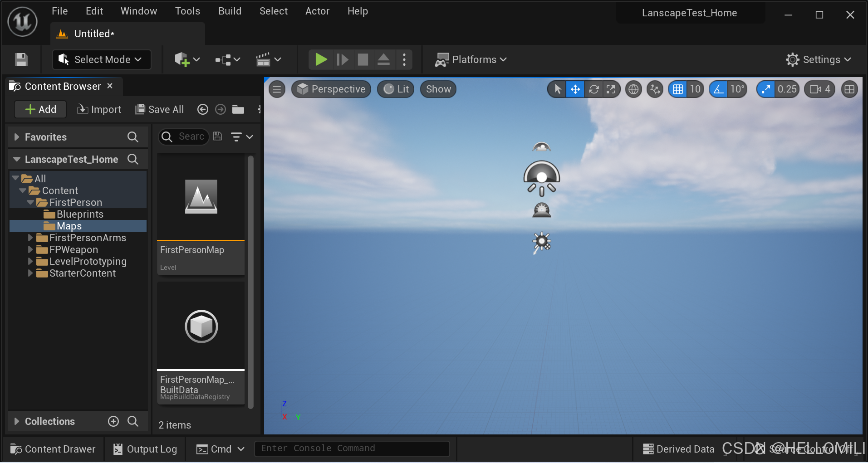Go forward in Content Browser history
The height and width of the screenshot is (463, 868).
[221, 109]
